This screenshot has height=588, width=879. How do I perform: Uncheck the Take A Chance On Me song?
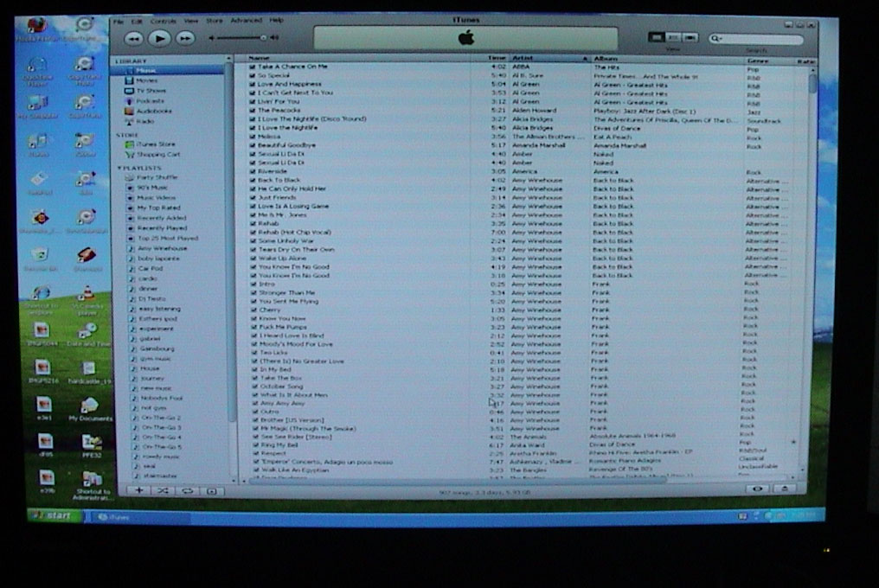point(253,67)
